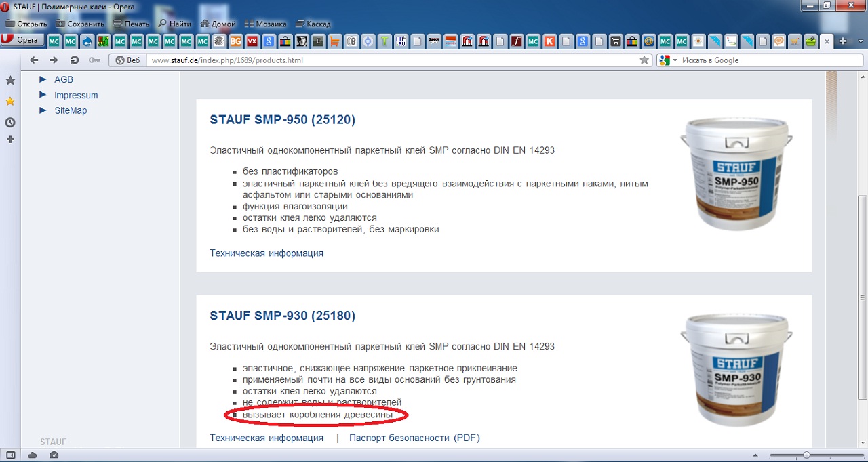The image size is (868, 462).
Task: Switch to the @ mail icon tab
Action: click(648, 41)
